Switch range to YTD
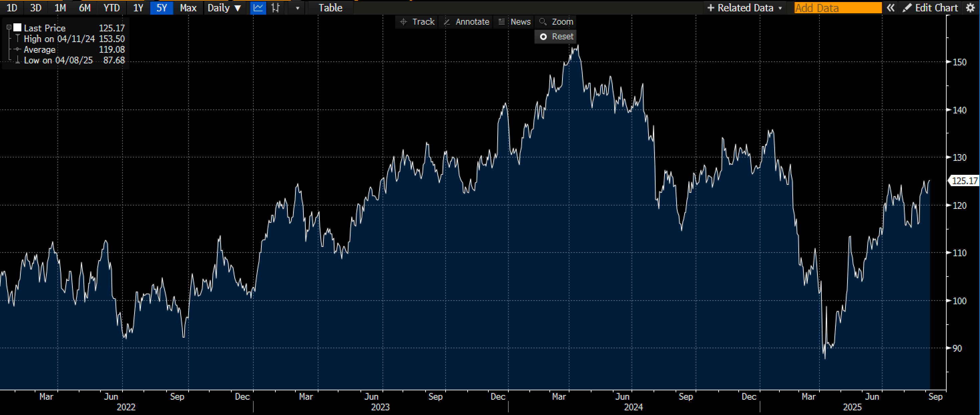The width and height of the screenshot is (980, 415). [111, 8]
